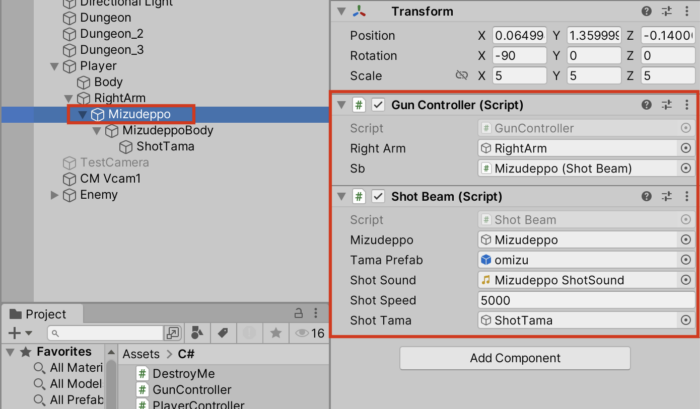The image size is (700, 409).
Task: Click object picker for Tama Prefab field
Action: 685,260
